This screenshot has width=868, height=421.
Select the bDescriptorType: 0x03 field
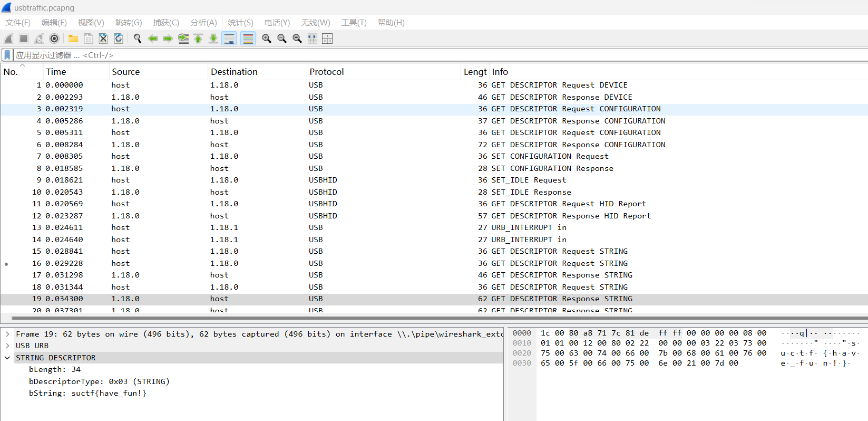coord(99,381)
